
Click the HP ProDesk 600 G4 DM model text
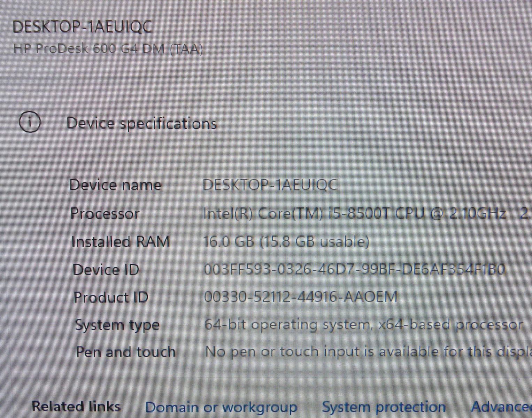tap(108, 49)
